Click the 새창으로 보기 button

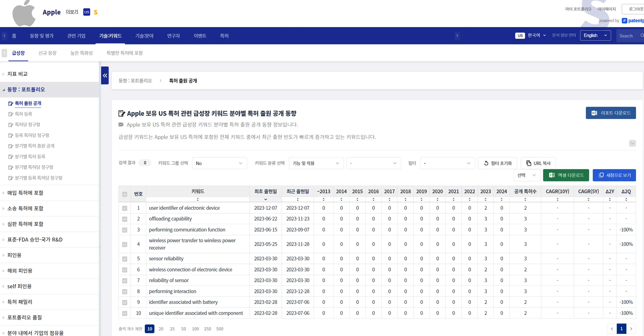point(614,175)
